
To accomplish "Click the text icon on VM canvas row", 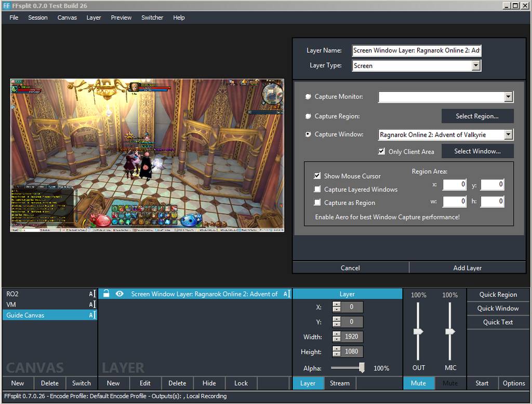I will (92, 305).
